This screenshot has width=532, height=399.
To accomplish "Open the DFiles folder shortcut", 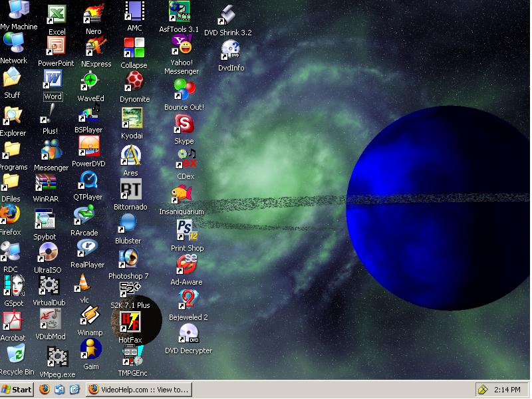I will pyautogui.click(x=11, y=182).
